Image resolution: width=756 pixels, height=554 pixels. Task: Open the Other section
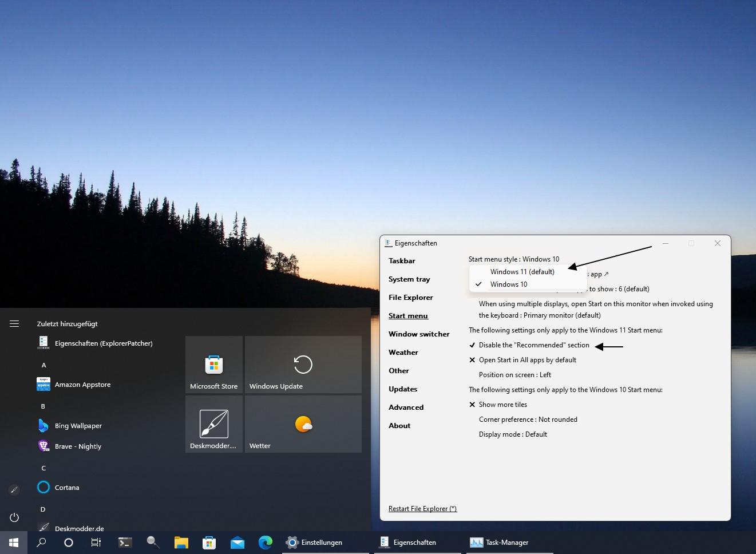[x=399, y=371]
